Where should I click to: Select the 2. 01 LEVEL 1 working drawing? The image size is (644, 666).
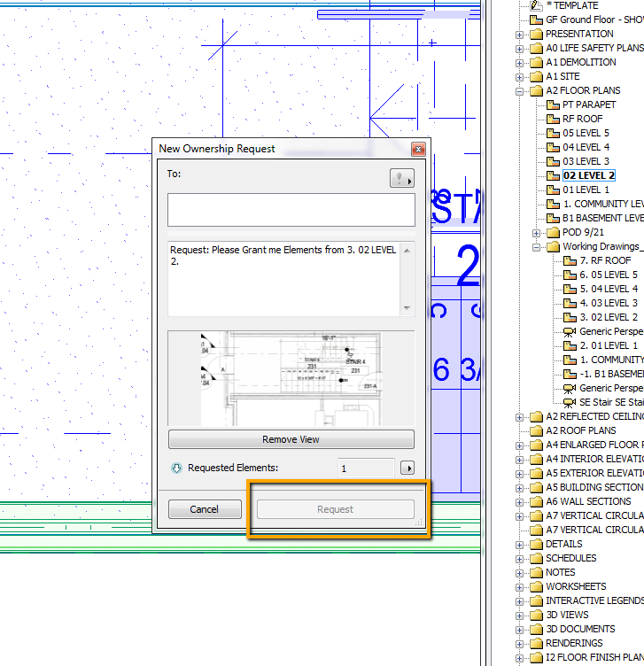[609, 345]
